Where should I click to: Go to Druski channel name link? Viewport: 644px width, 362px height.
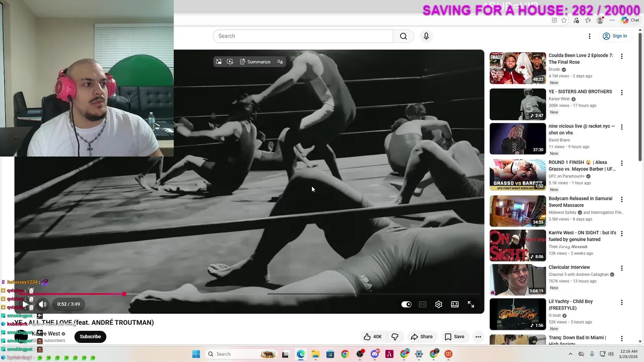pyautogui.click(x=555, y=69)
